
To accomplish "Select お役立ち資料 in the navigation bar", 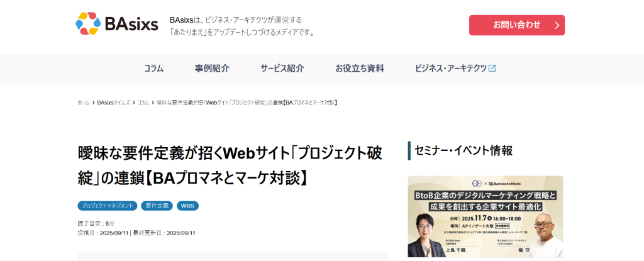I will click(359, 68).
